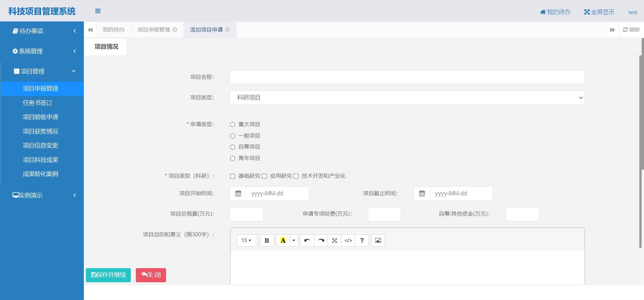Image resolution: width=644 pixels, height=300 pixels.
Task: Open the 项目类型 dropdown showing 科研项目
Action: click(x=407, y=98)
